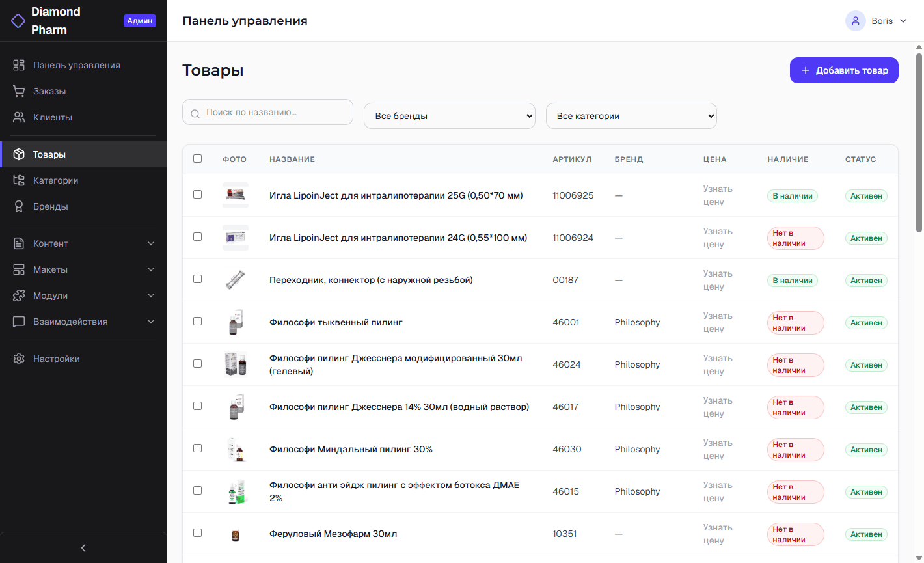The width and height of the screenshot is (924, 563).
Task: Click the Добавить товар button
Action: (844, 70)
